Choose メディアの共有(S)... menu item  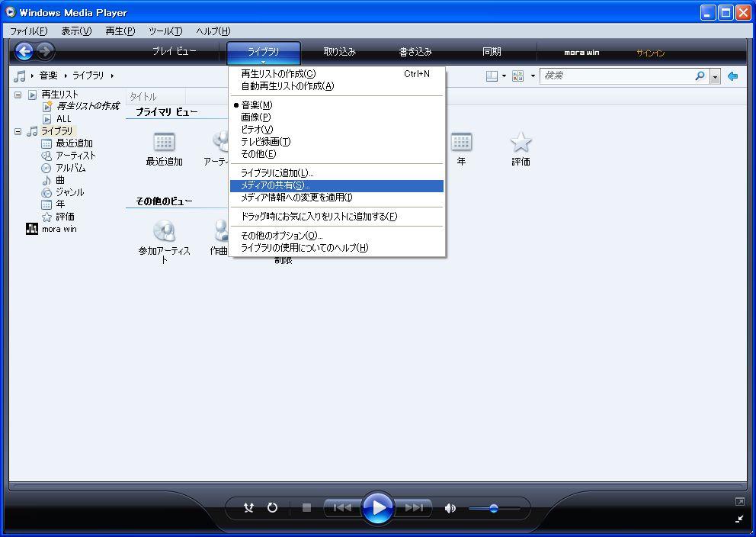click(x=337, y=186)
